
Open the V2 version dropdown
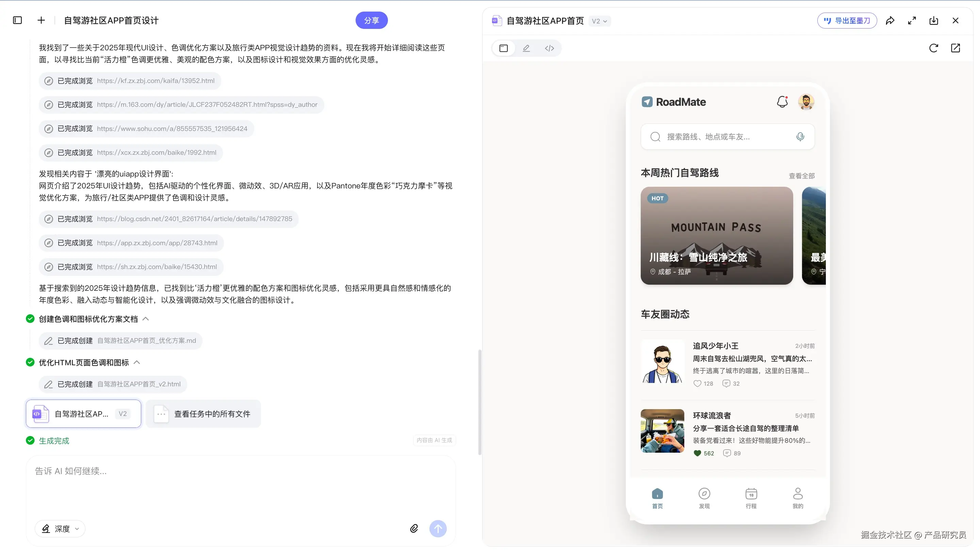click(x=599, y=21)
